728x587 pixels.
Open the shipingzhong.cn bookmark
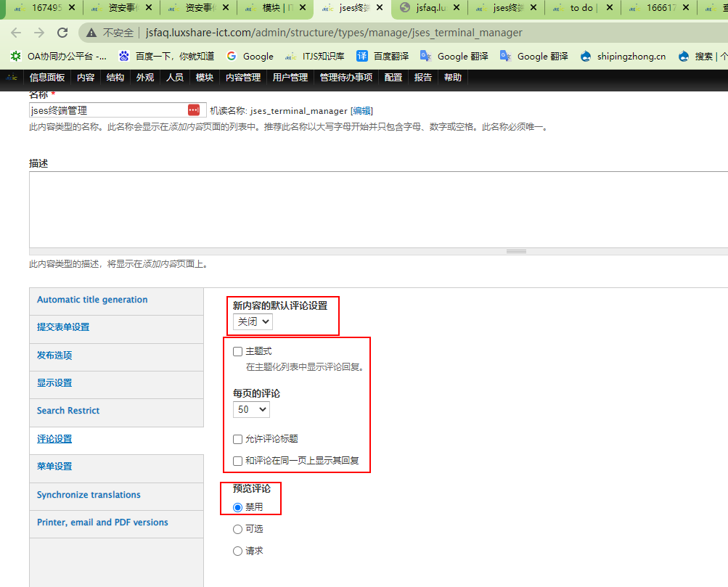(x=623, y=56)
